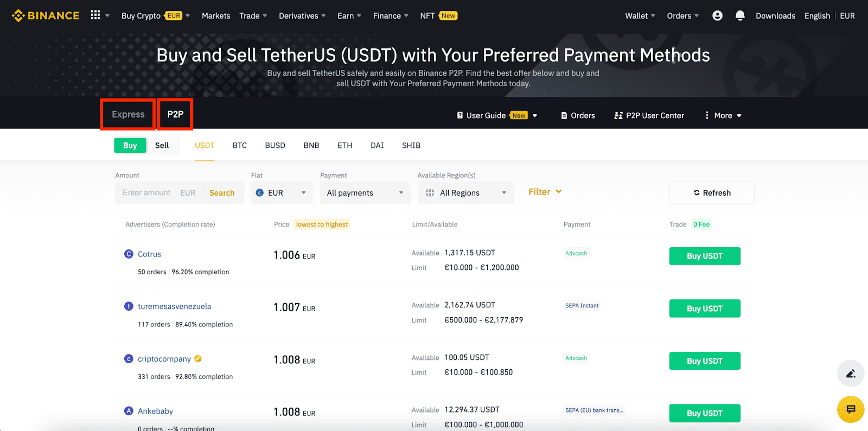
Task: Select the BTC crypto tab
Action: tap(240, 145)
